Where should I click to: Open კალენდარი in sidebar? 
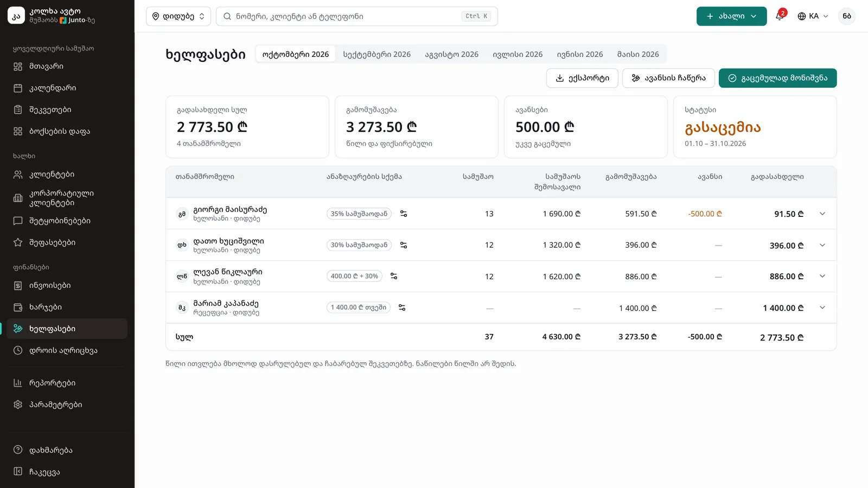(67, 88)
